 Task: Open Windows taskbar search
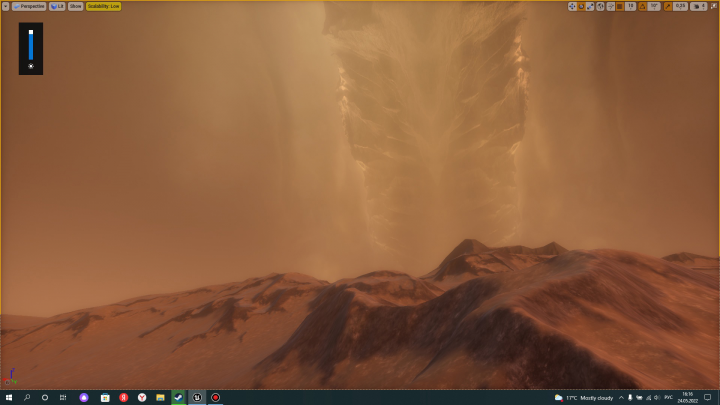pos(27,398)
